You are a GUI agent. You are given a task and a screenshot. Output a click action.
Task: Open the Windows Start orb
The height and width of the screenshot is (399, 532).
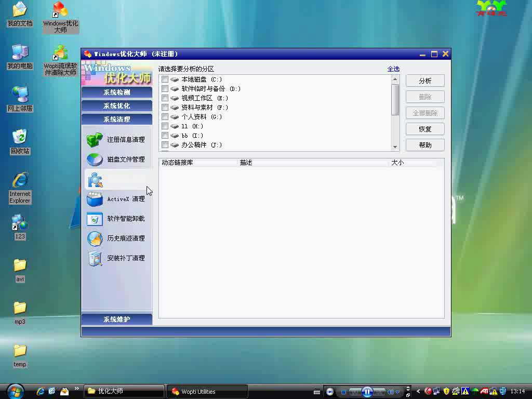pyautogui.click(x=15, y=391)
